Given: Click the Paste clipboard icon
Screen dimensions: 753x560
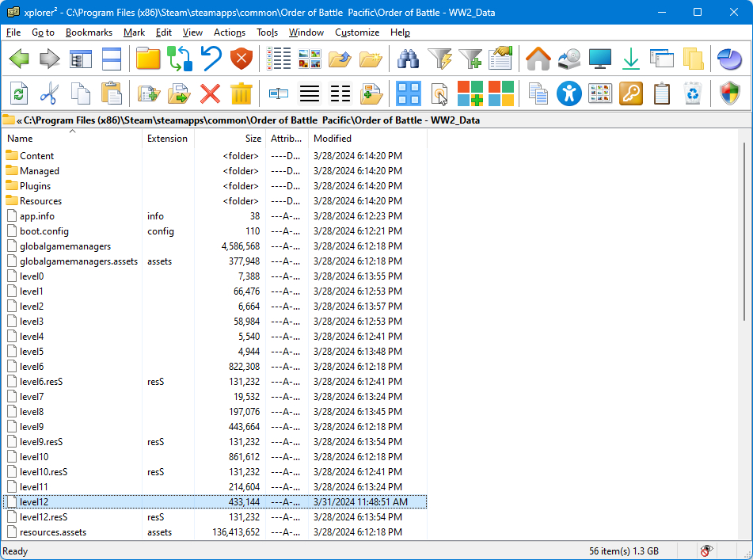Looking at the screenshot, I should click(x=111, y=93).
